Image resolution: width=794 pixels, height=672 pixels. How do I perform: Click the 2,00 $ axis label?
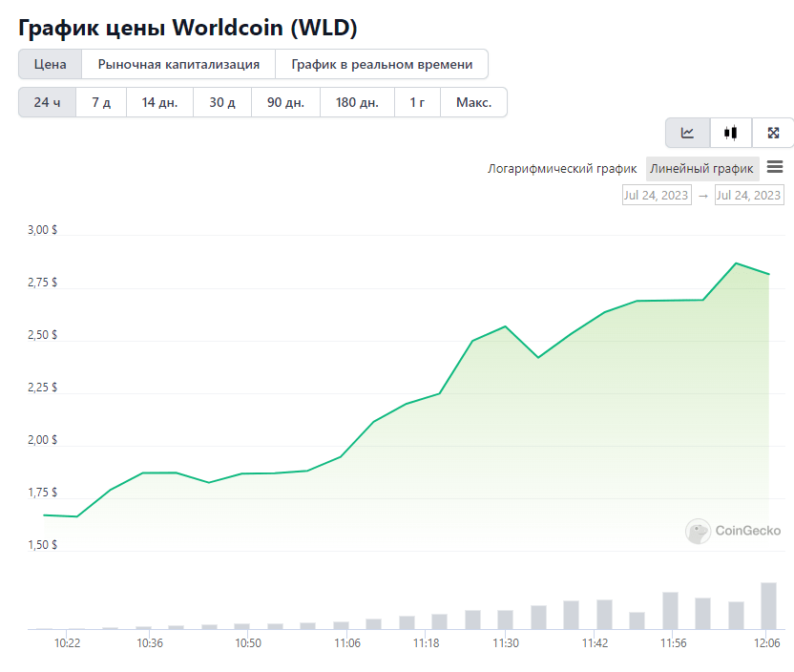coord(43,440)
